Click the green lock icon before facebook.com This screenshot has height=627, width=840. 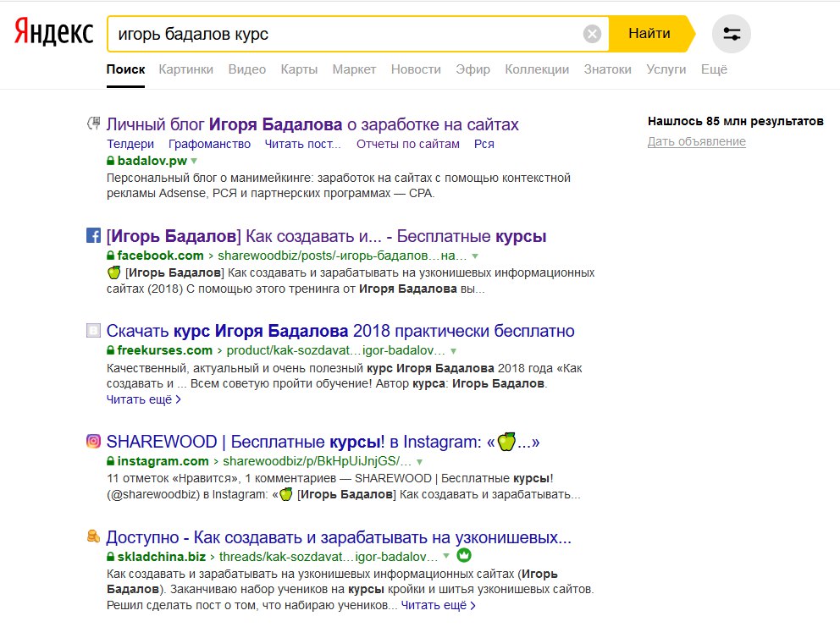click(x=110, y=256)
